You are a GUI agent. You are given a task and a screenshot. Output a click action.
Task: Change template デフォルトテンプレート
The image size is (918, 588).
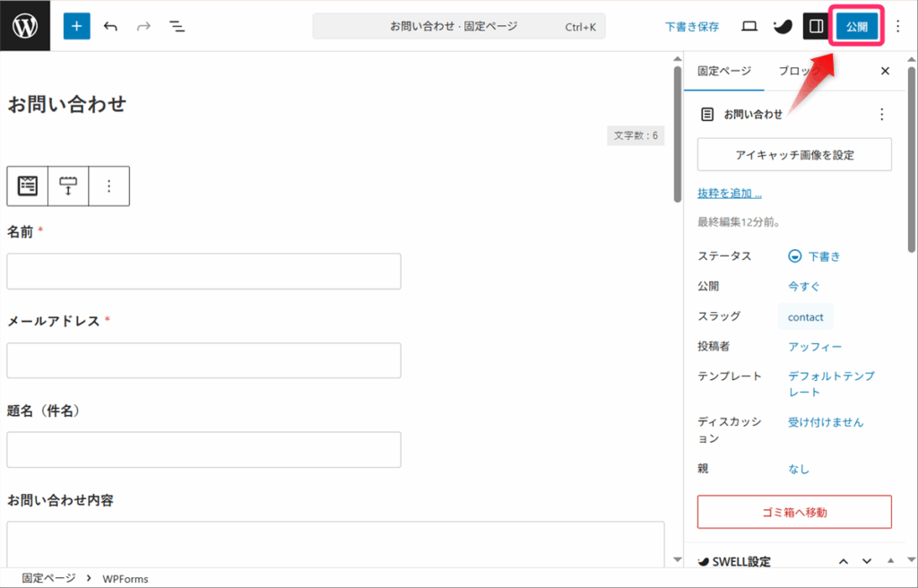tap(831, 384)
